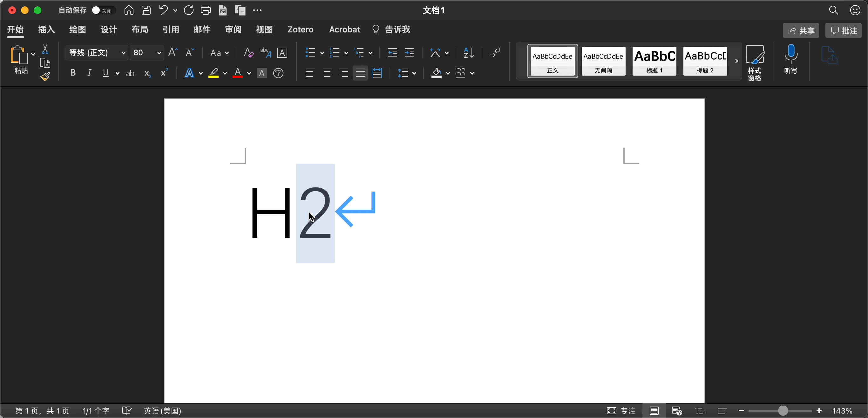This screenshot has height=418, width=868.
Task: Apply strikethrough formatting
Action: click(130, 73)
